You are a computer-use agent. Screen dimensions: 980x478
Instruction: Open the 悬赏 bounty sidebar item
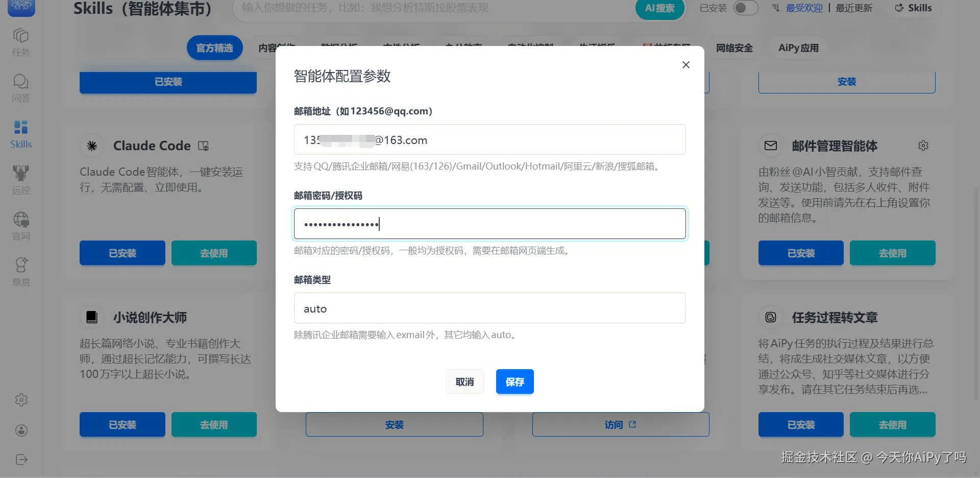click(21, 272)
